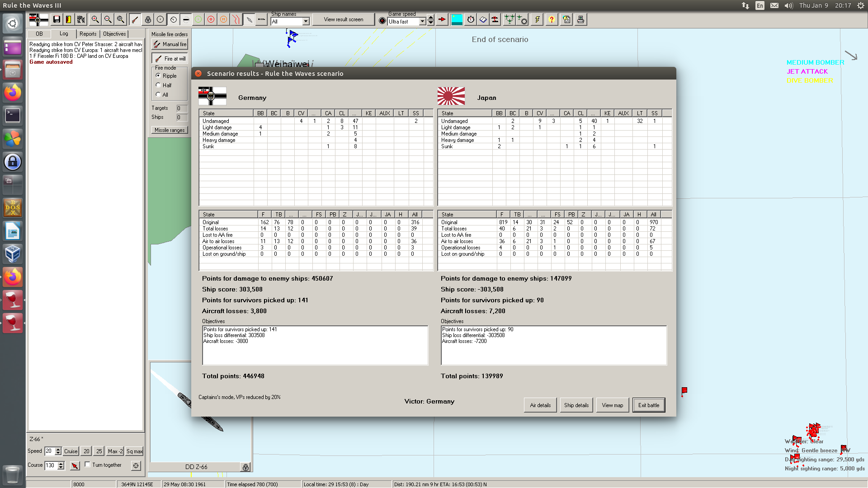Click the save game floppy disk icon

point(57,19)
